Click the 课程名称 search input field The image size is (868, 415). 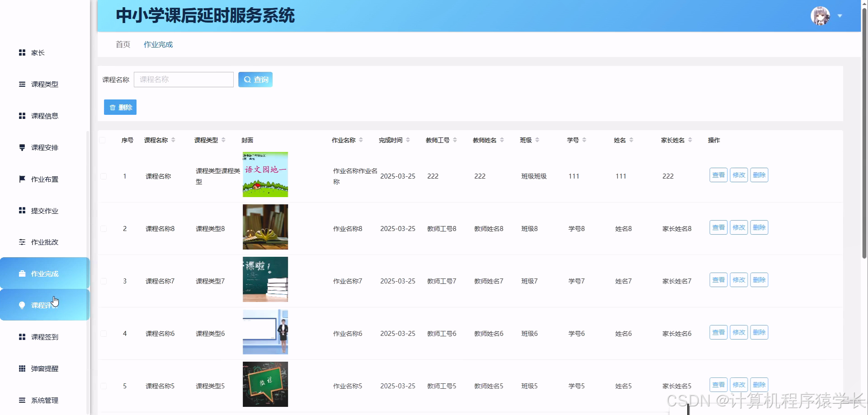(183, 79)
